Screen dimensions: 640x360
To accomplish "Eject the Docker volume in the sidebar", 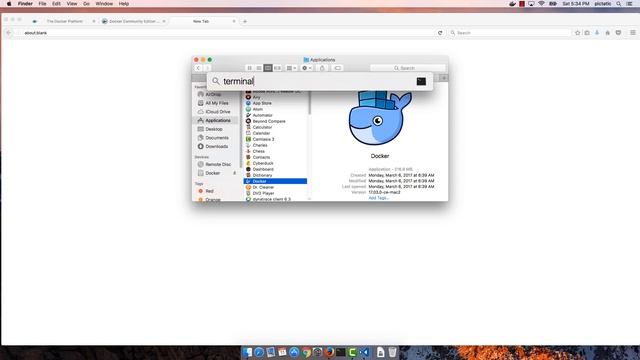I will pyautogui.click(x=235, y=173).
